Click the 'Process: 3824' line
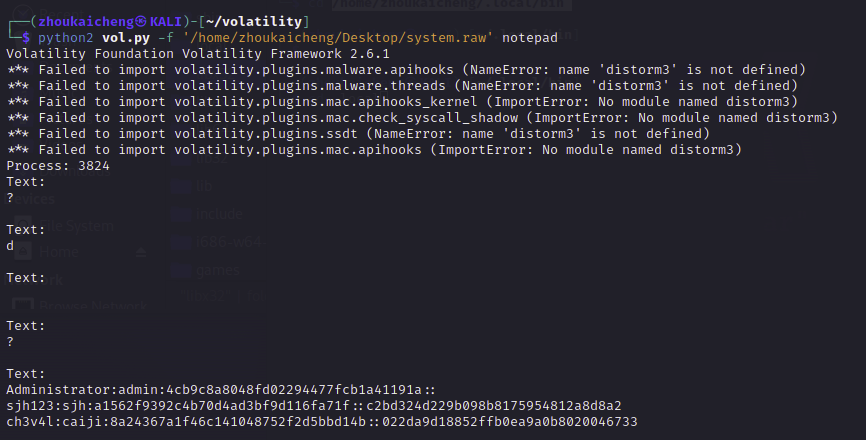Screen dimensions: 866x440 (56, 165)
